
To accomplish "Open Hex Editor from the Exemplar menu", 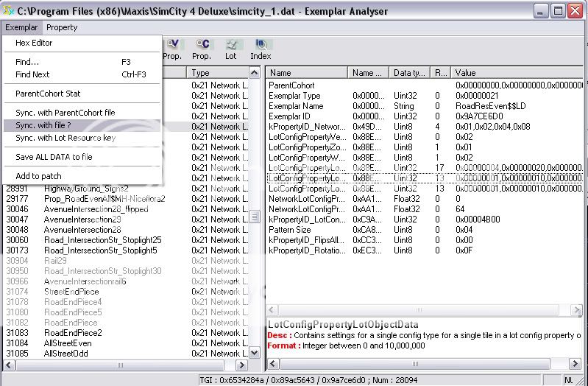I will tap(34, 43).
